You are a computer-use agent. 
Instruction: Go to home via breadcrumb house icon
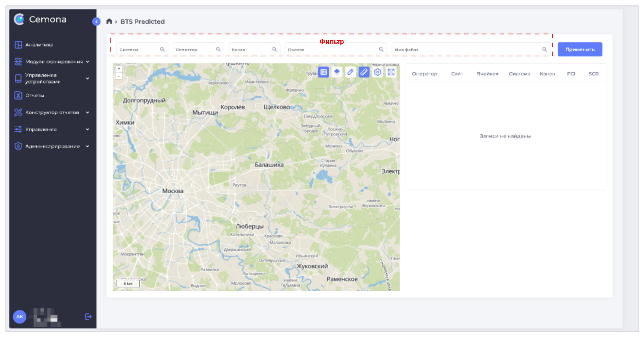coord(109,22)
